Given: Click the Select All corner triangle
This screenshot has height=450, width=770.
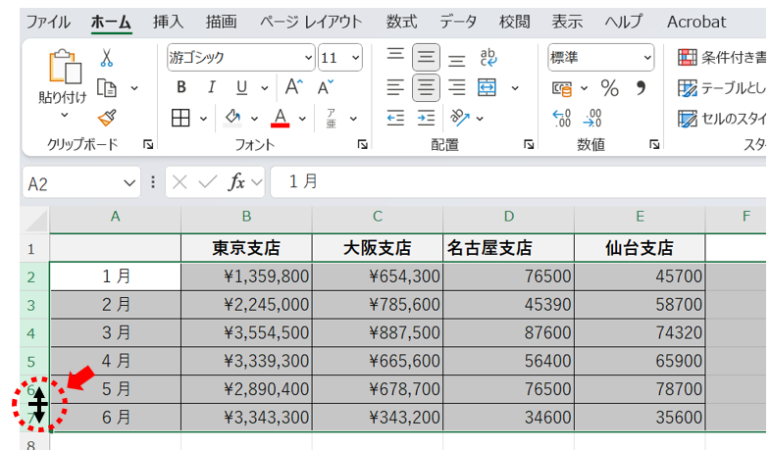Looking at the screenshot, I should click(35, 219).
